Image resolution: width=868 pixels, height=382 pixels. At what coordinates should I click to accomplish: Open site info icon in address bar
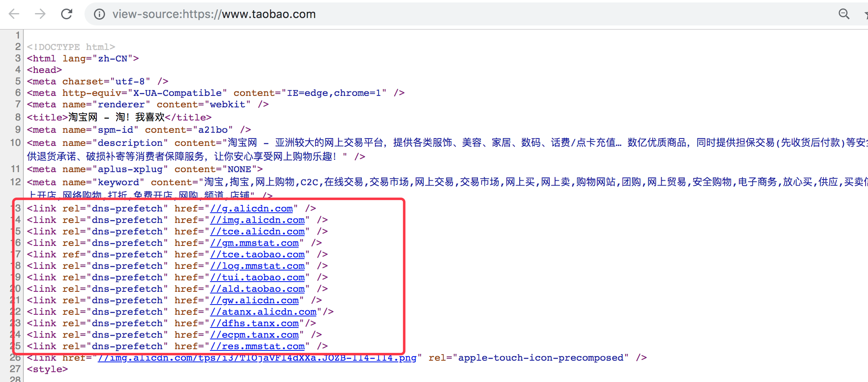pos(99,14)
